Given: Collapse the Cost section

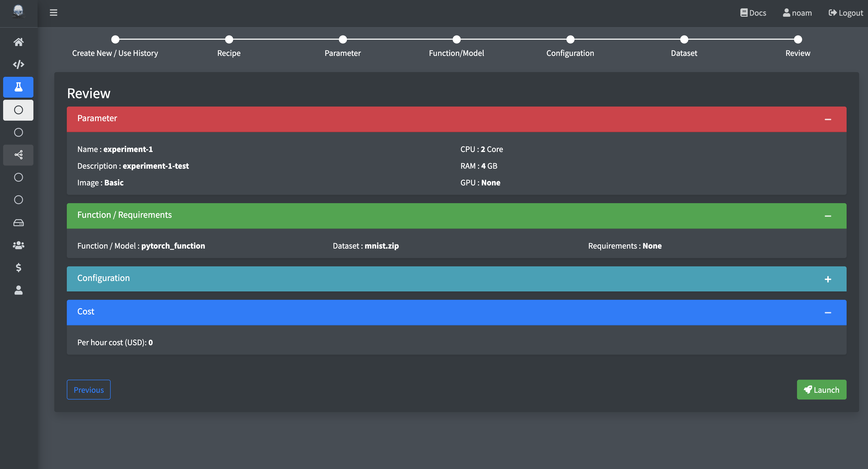Looking at the screenshot, I should pos(828,313).
